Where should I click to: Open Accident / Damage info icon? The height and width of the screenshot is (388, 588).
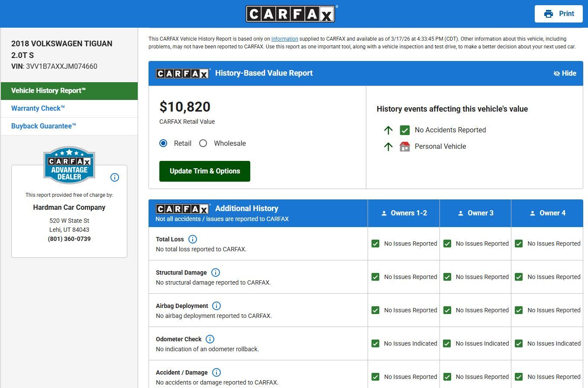(216, 372)
